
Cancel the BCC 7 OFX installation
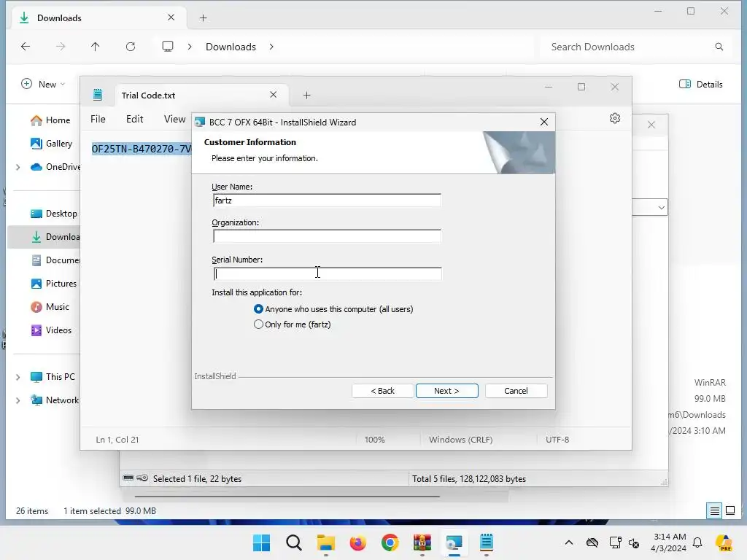[x=516, y=391]
